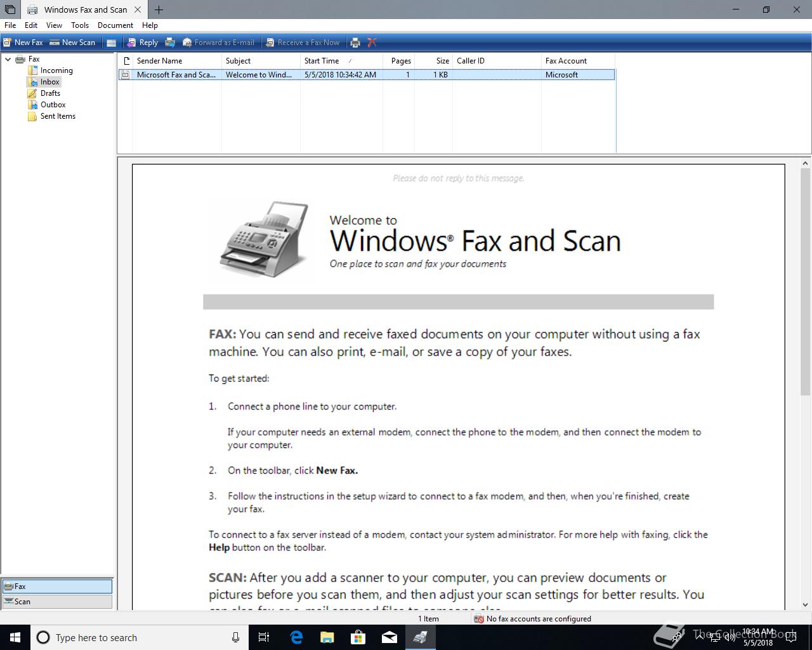812x650 pixels.
Task: Sort by the Sender Name column
Action: pos(177,61)
